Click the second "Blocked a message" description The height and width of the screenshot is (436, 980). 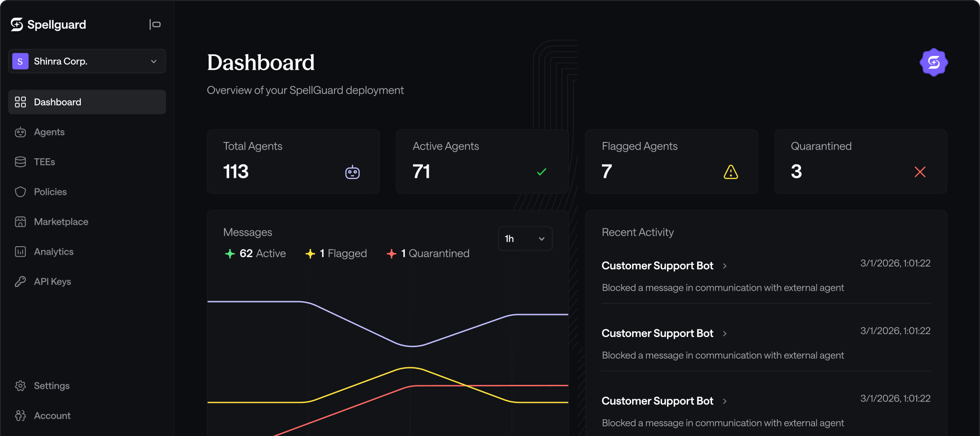(723, 355)
